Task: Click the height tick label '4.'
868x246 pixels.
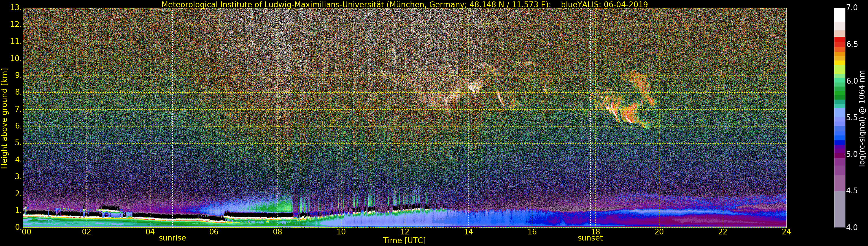Action: tap(18, 160)
